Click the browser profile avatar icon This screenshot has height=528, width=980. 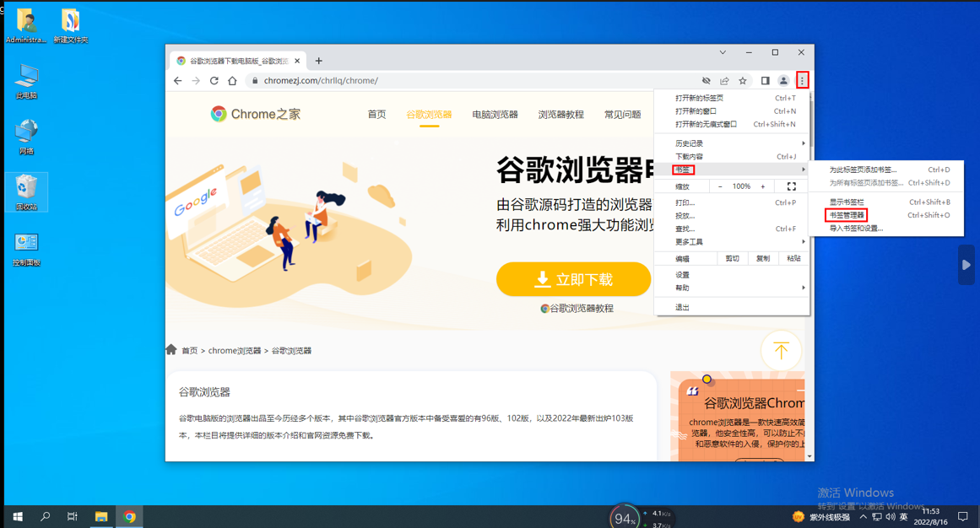[x=783, y=80]
